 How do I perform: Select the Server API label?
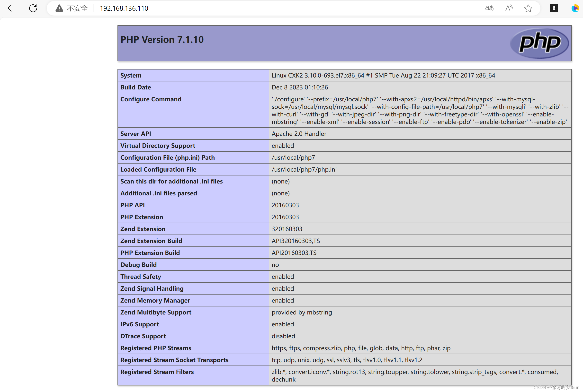point(136,134)
